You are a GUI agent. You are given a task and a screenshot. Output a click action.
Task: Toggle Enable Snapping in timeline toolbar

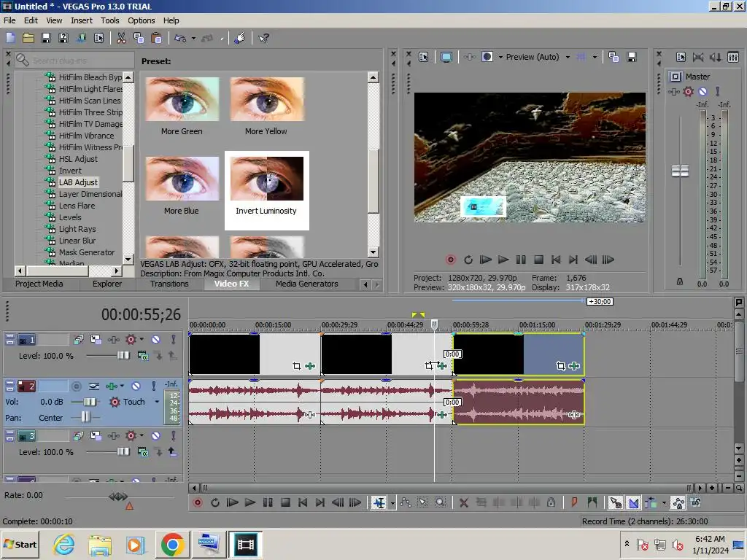(616, 502)
